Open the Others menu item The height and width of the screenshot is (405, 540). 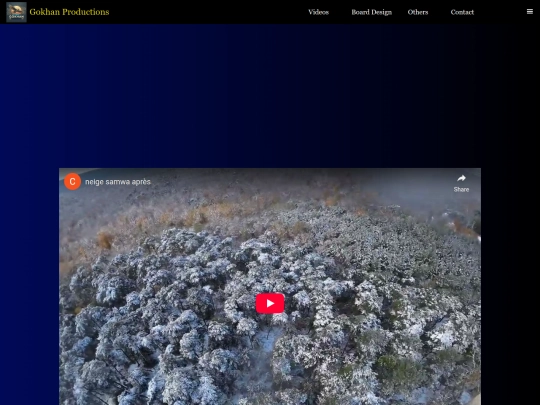[418, 12]
